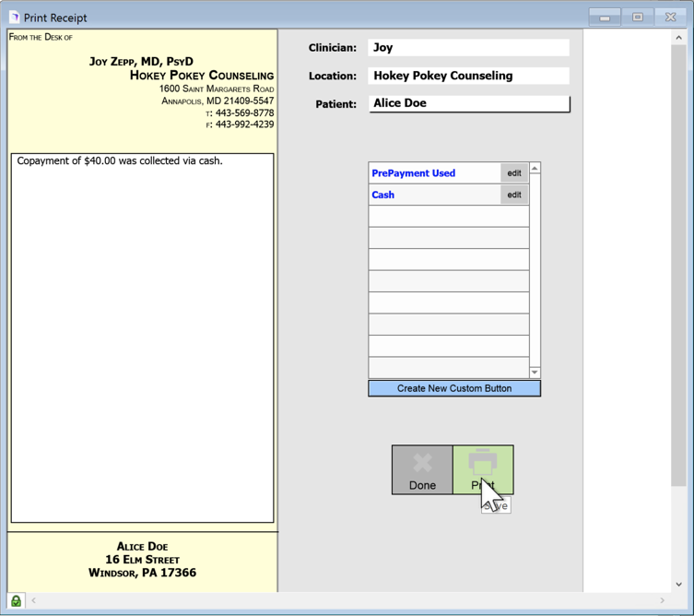Click the Clinician field showing Joy

point(468,48)
